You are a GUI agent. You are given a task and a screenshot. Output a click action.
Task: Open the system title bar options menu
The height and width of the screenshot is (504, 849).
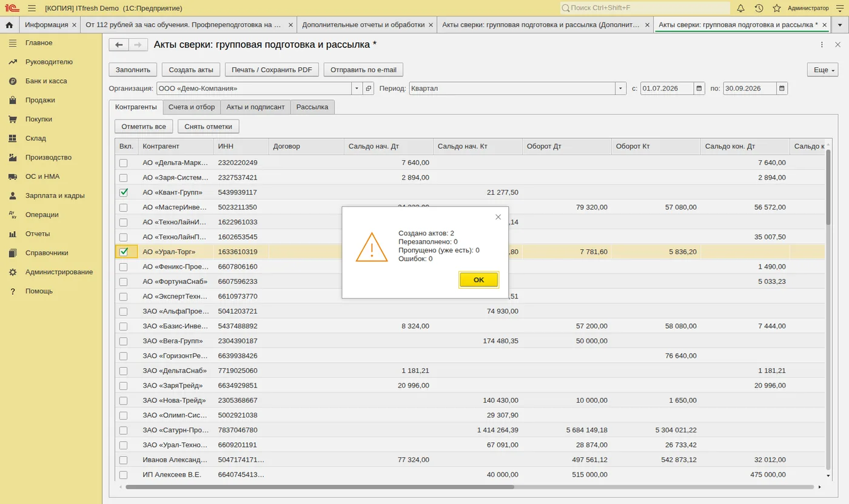tap(839, 8)
